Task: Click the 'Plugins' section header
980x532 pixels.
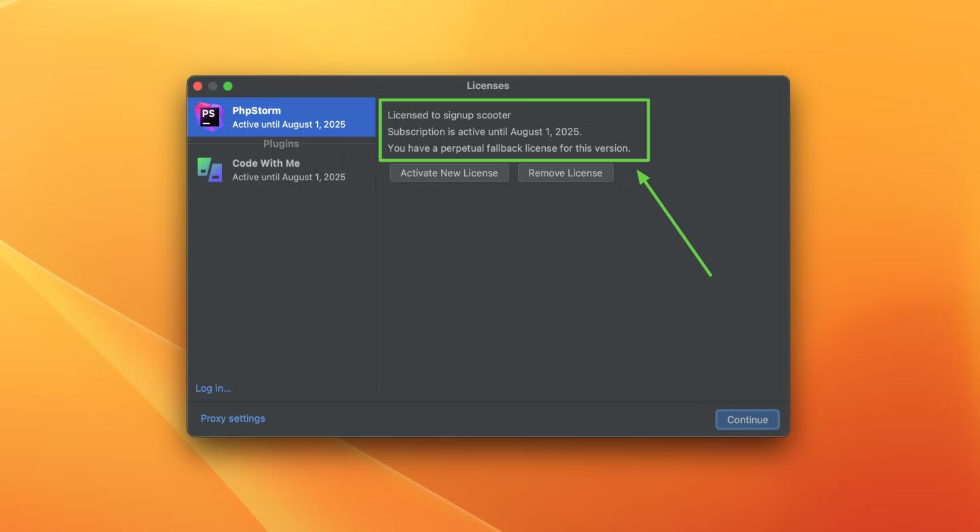Action: coord(281,144)
